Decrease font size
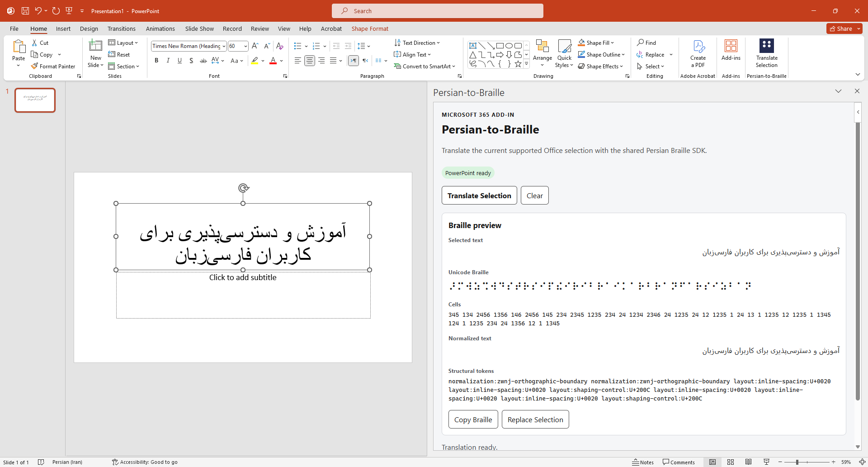 pyautogui.click(x=267, y=46)
